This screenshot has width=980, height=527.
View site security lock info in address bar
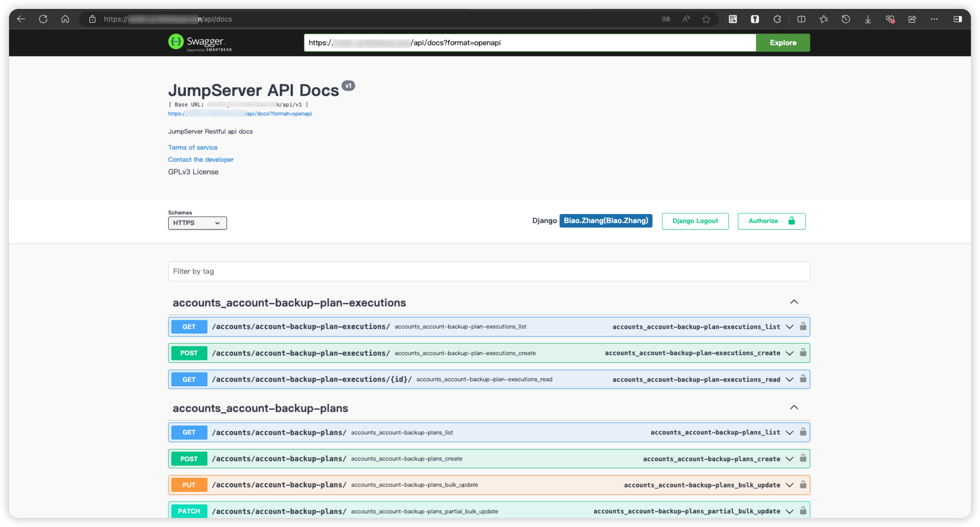pos(92,19)
